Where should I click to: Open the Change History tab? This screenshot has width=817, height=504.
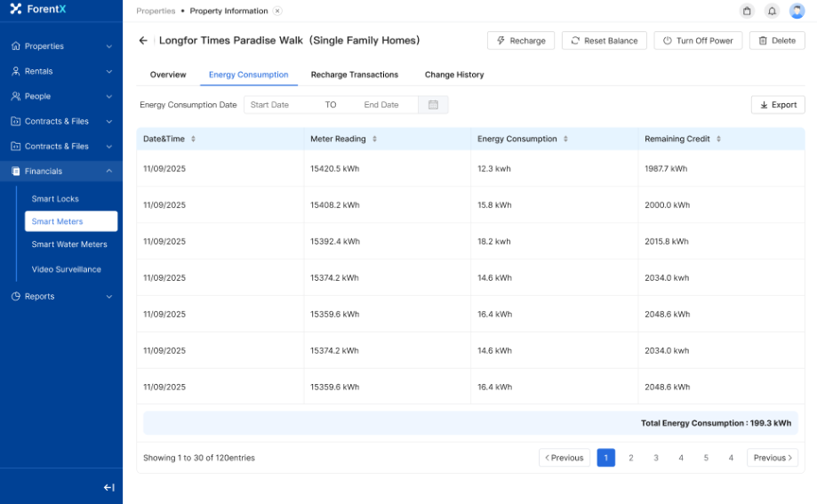pos(454,75)
